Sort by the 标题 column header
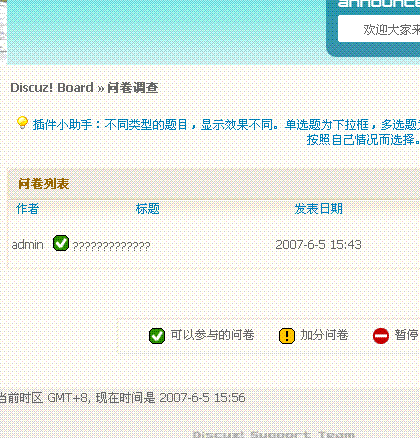The height and width of the screenshot is (438, 420). click(148, 209)
